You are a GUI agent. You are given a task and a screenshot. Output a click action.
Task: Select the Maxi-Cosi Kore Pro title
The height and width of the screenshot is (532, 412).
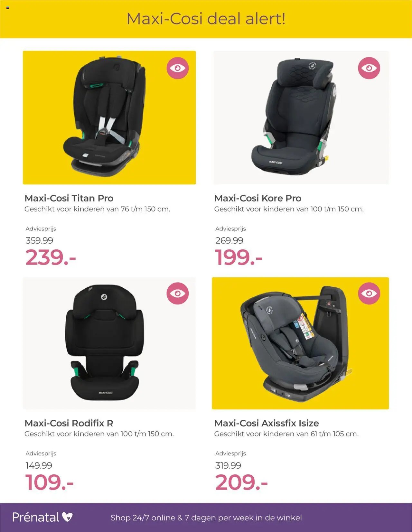coord(258,198)
